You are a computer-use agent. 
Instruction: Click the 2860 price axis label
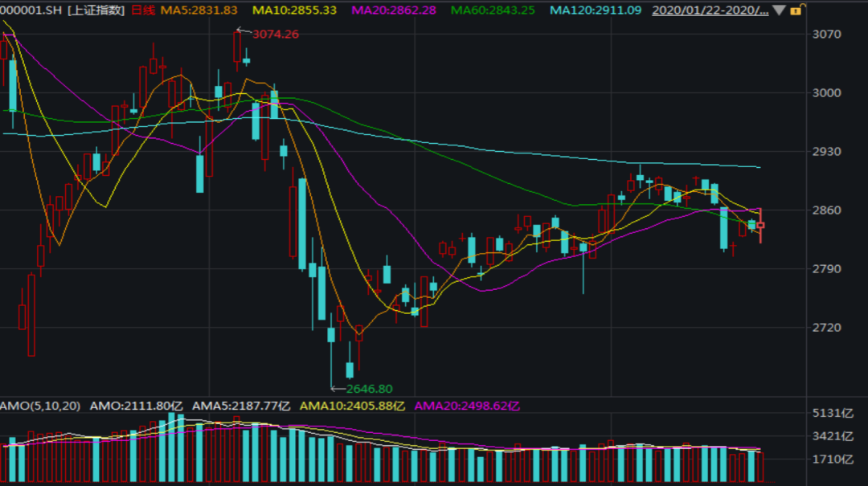[826, 210]
